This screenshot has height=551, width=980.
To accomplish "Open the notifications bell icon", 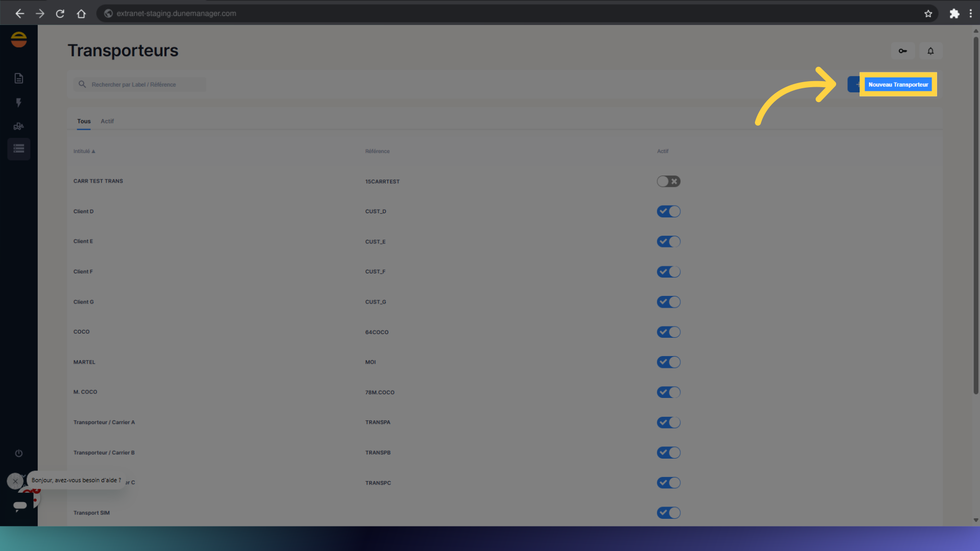I will pyautogui.click(x=930, y=51).
